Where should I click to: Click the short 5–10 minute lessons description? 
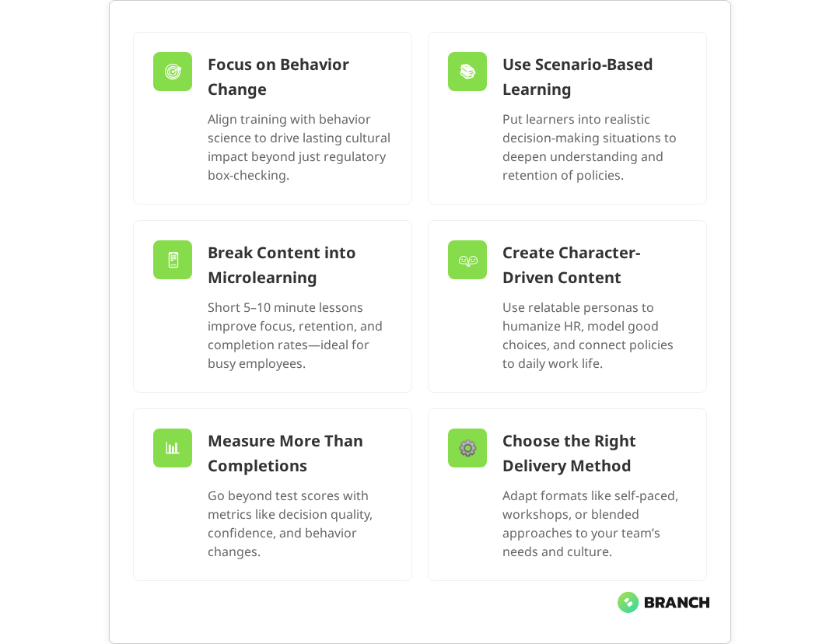pyautogui.click(x=295, y=335)
